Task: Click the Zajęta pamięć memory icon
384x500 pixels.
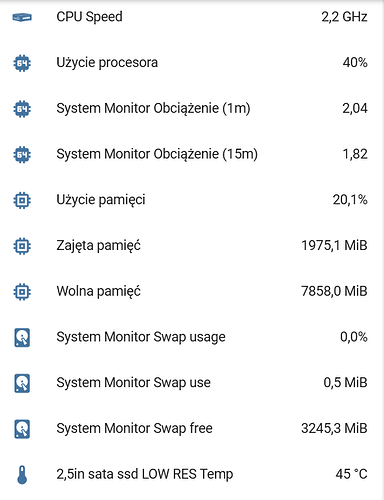Action: 22,246
